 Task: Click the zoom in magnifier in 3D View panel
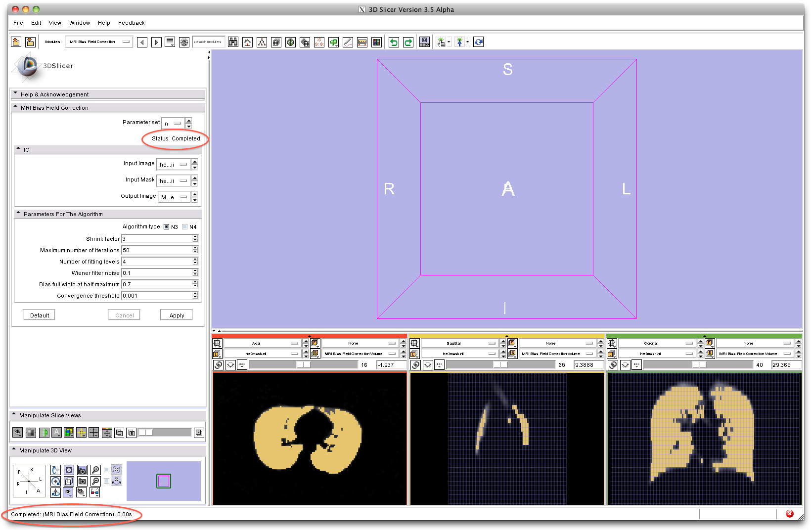click(95, 470)
